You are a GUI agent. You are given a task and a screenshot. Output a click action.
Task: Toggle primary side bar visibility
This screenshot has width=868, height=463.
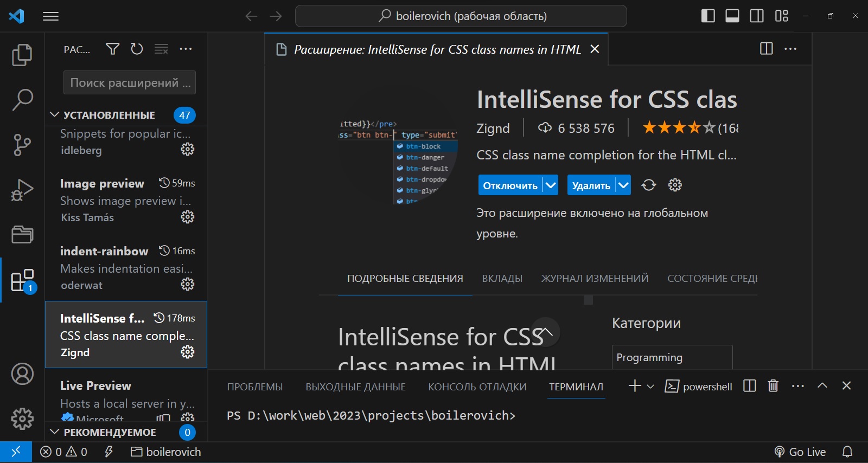tap(708, 16)
